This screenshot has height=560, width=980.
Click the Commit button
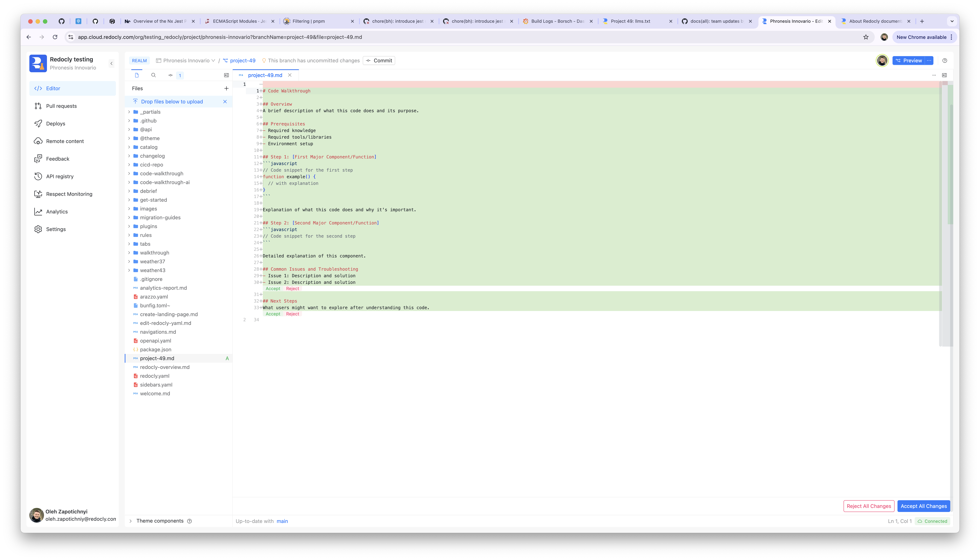(x=379, y=61)
